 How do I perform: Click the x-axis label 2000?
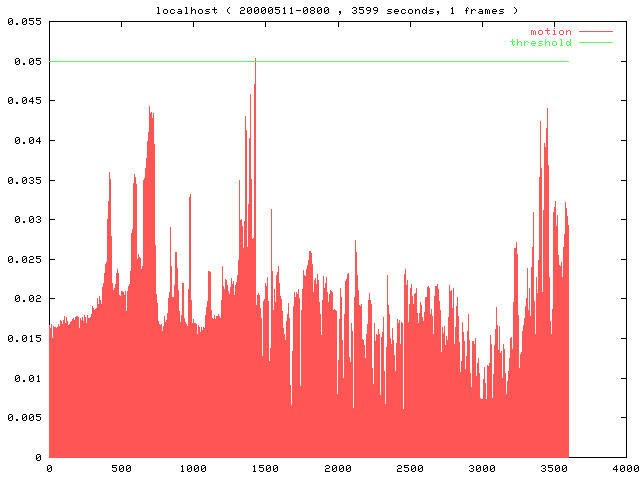click(x=338, y=468)
